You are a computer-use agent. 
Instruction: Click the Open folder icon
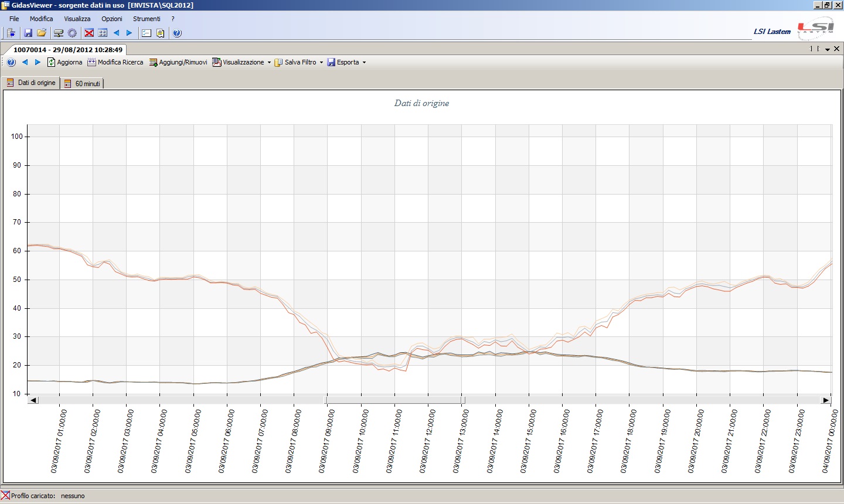(42, 33)
